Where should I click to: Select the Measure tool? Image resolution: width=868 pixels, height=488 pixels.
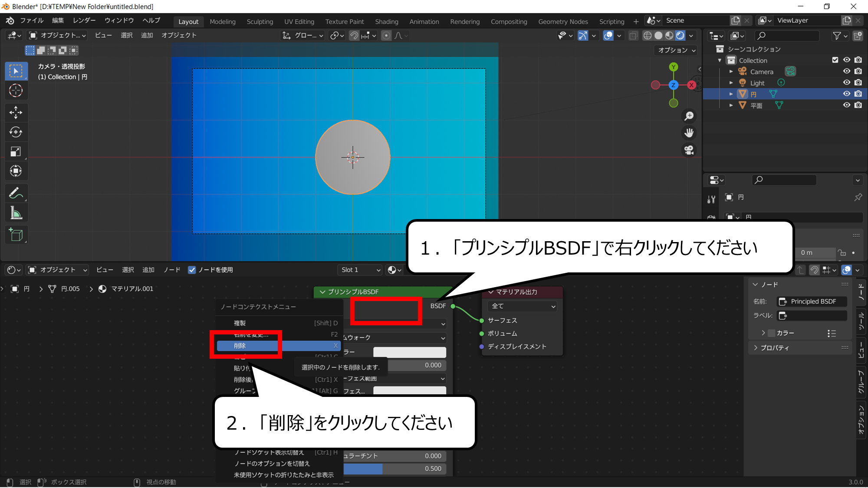[16, 213]
